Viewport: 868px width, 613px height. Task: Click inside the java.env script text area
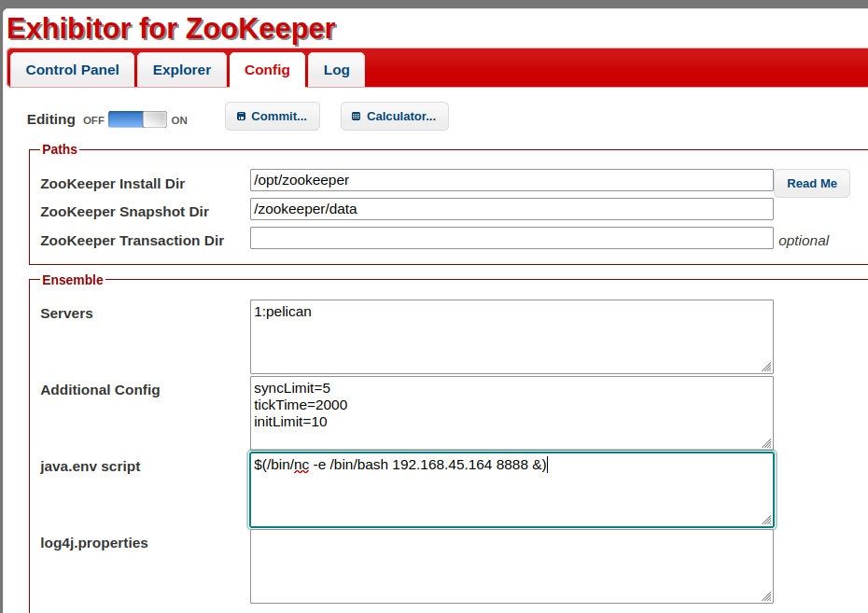tap(511, 490)
